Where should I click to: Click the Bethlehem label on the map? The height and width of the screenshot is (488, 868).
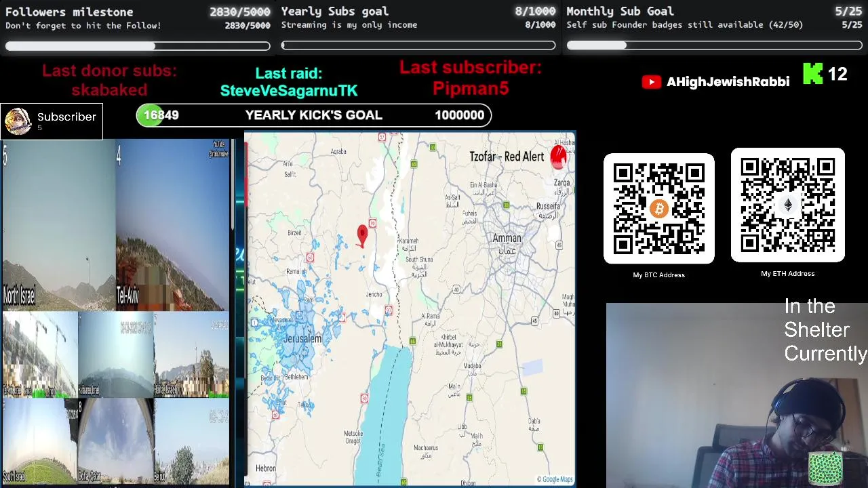(296, 376)
